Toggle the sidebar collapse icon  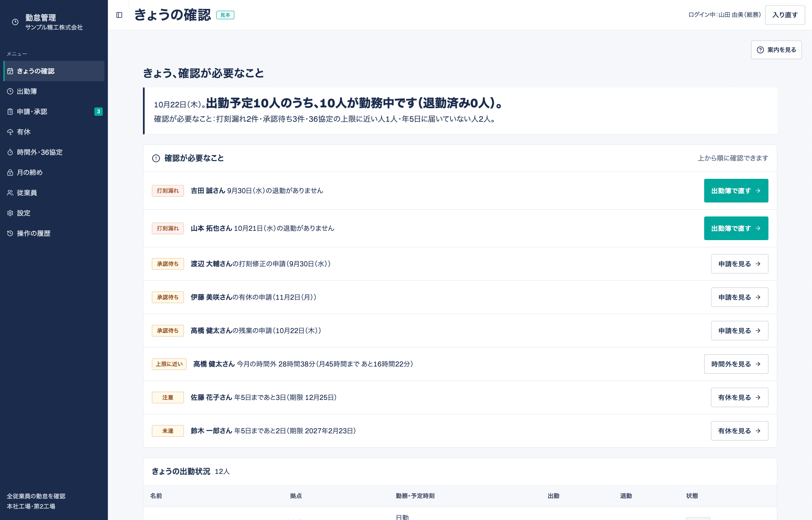(x=119, y=15)
